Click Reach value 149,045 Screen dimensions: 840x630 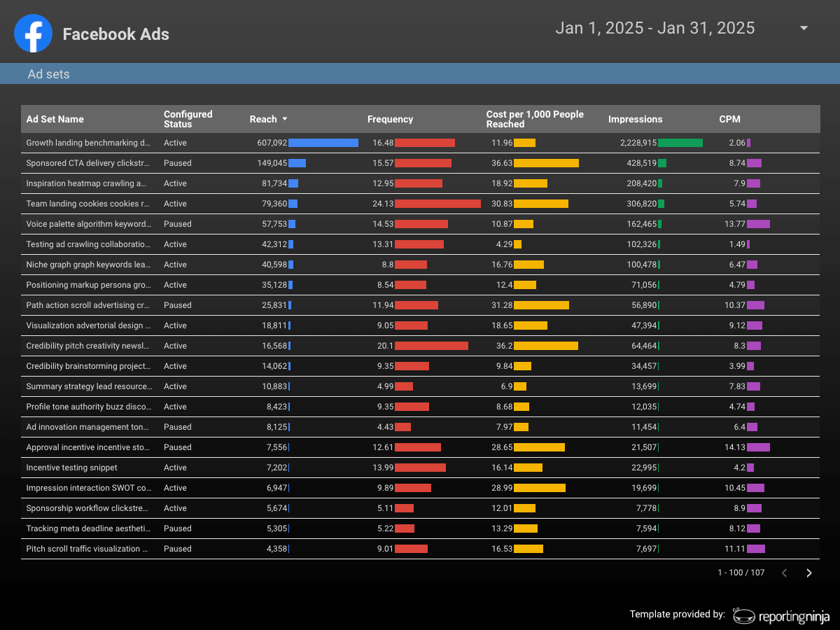272,163
